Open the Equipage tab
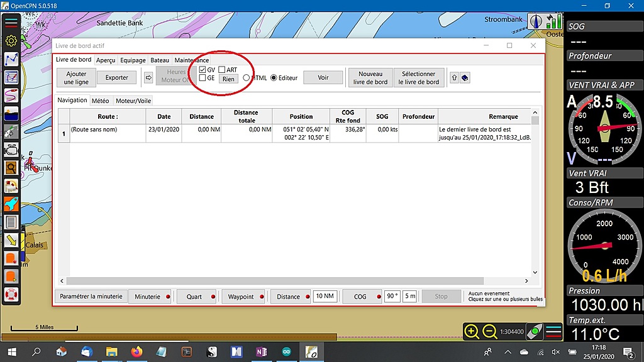This screenshot has height=362, width=644. (133, 60)
